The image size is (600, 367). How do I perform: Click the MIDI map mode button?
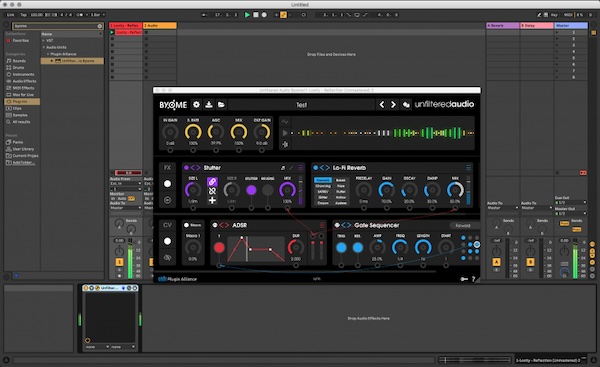tap(568, 15)
